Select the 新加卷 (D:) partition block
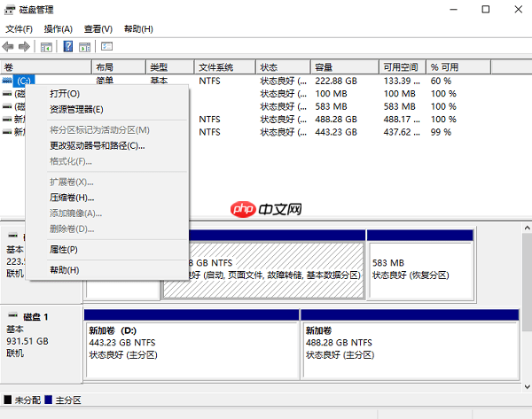The height and width of the screenshot is (419, 532). coord(192,344)
